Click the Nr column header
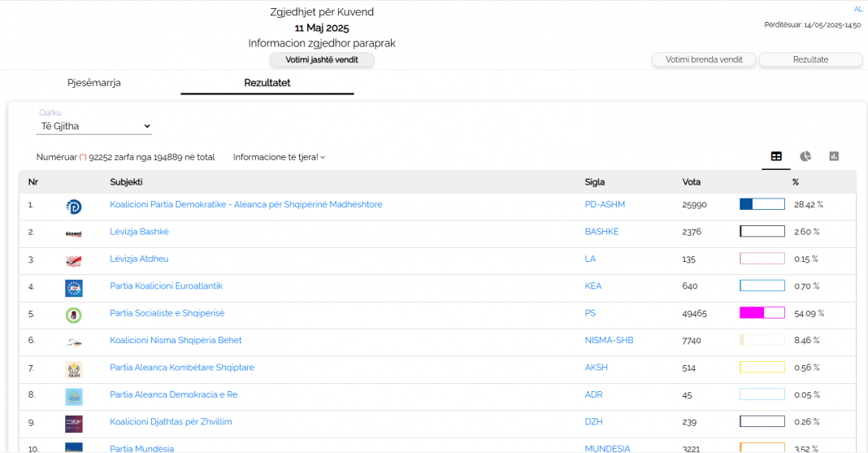 click(33, 181)
